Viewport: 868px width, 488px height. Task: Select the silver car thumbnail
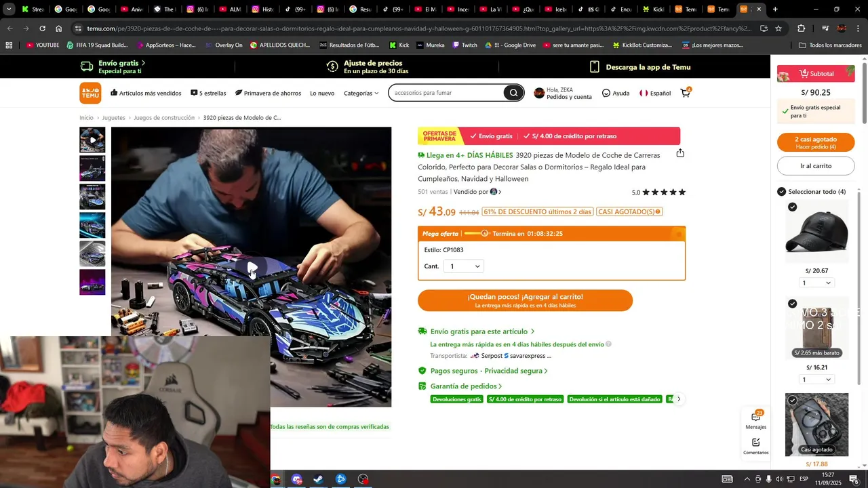(92, 253)
